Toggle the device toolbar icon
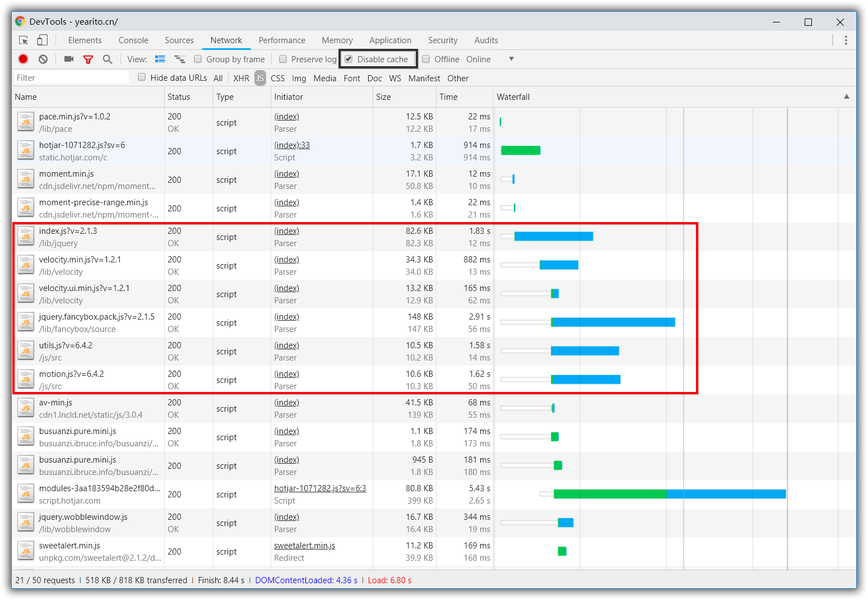The width and height of the screenshot is (868, 600). (x=42, y=40)
